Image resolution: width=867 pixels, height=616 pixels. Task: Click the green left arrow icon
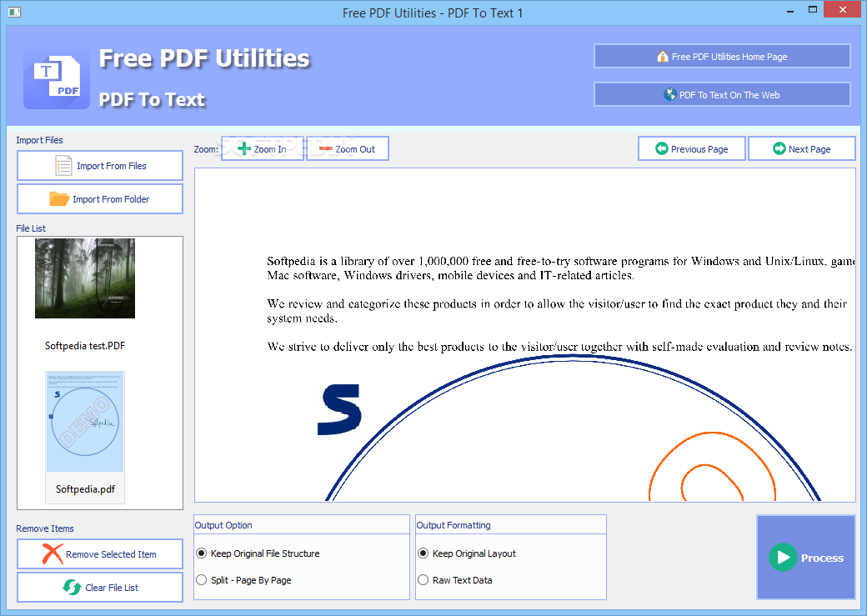(662, 148)
